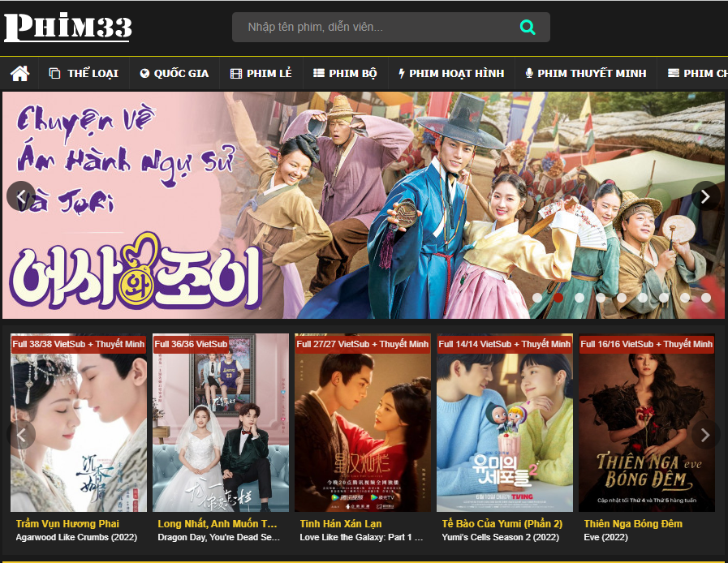The width and height of the screenshot is (728, 563).
Task: Click Agarwood Like Crumbs (2022) subtitle
Action: pos(76,537)
